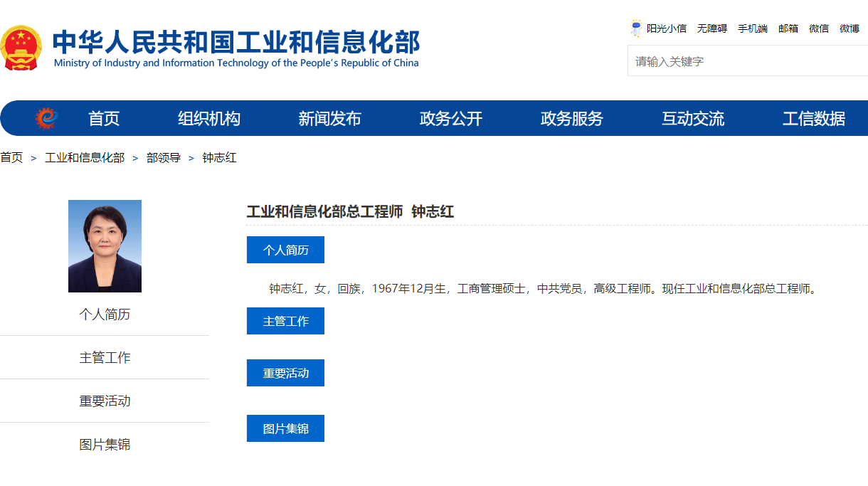The width and height of the screenshot is (868, 486).
Task: Select 主管工作 in the left sidebar
Action: pos(105,358)
